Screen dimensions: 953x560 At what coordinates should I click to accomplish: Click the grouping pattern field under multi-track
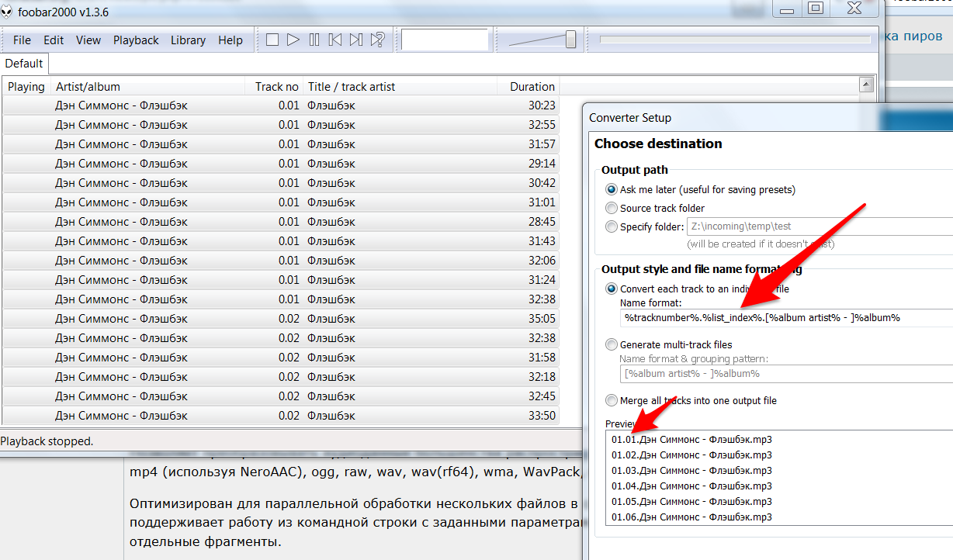786,373
